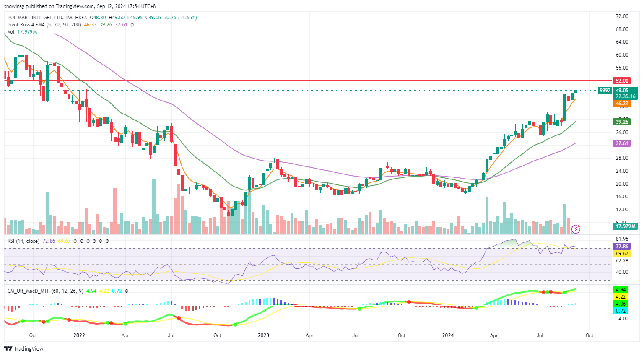Click the red 52.00 price level label
Viewport: 644px width, 356px height.
tap(622, 81)
